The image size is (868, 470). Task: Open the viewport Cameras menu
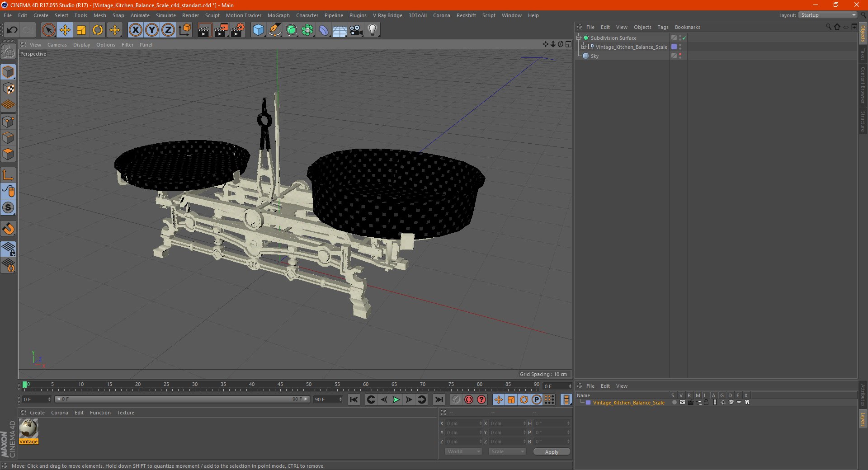(57, 45)
